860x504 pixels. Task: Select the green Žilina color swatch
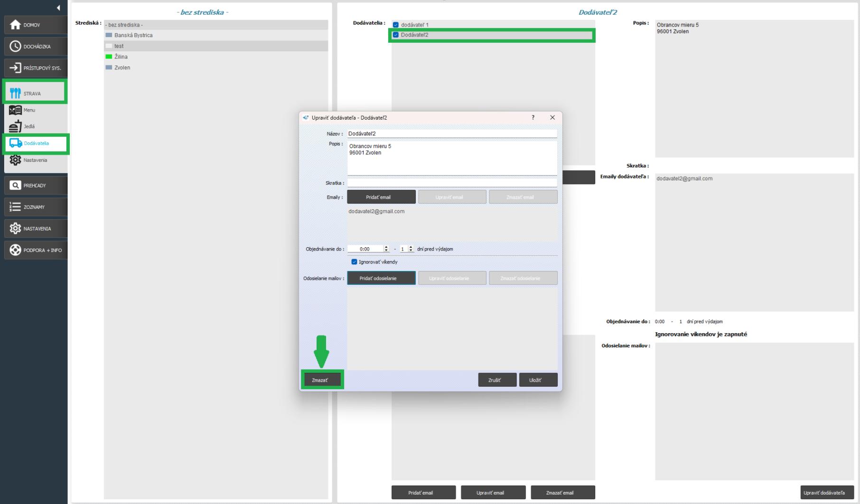pyautogui.click(x=109, y=57)
